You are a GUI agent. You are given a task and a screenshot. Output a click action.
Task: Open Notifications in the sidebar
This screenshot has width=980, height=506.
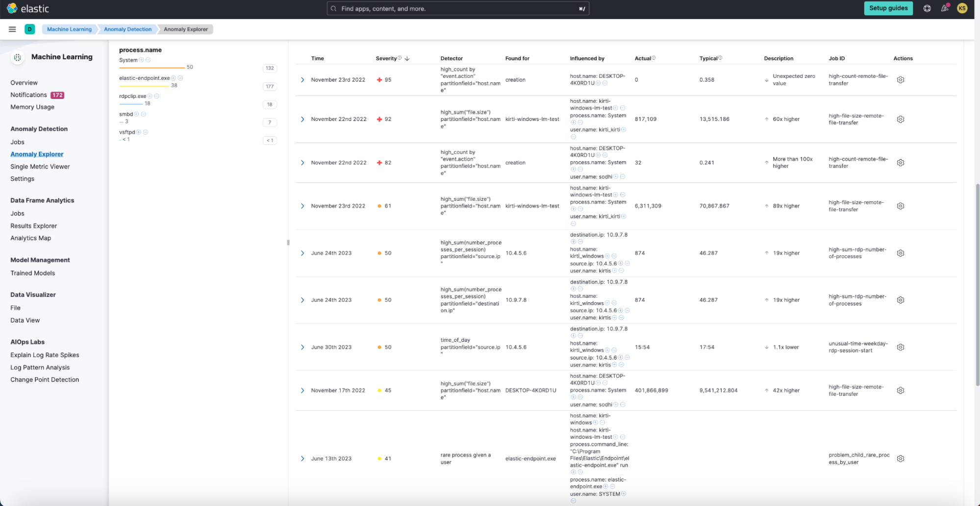coord(28,95)
